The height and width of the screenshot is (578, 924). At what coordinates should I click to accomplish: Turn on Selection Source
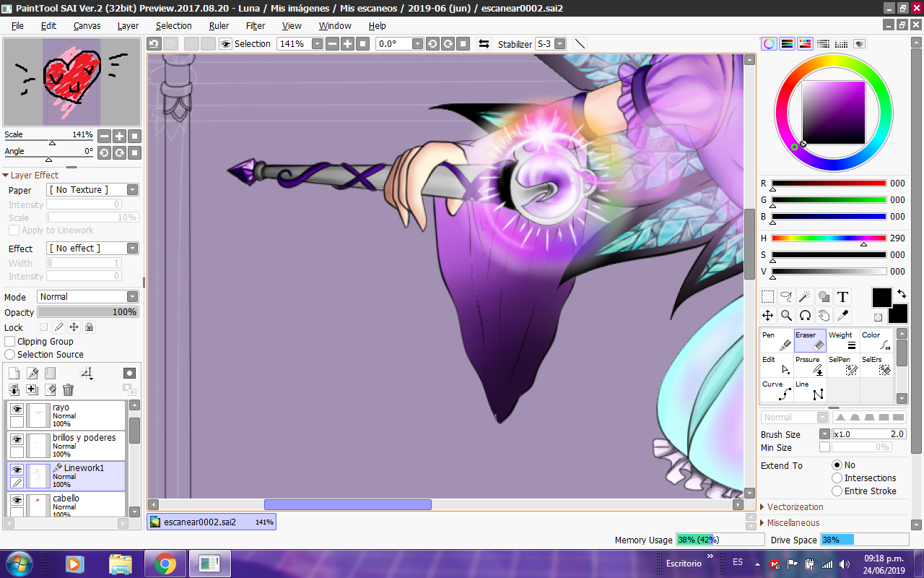[10, 355]
